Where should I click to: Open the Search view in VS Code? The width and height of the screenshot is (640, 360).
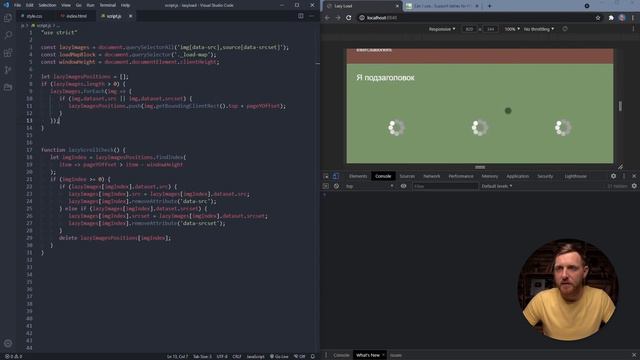pyautogui.click(x=8, y=36)
